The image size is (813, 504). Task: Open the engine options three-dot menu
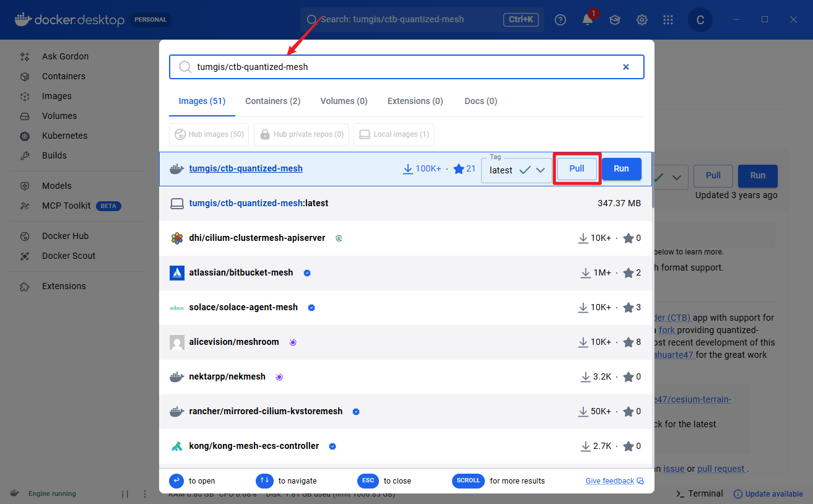(x=145, y=493)
